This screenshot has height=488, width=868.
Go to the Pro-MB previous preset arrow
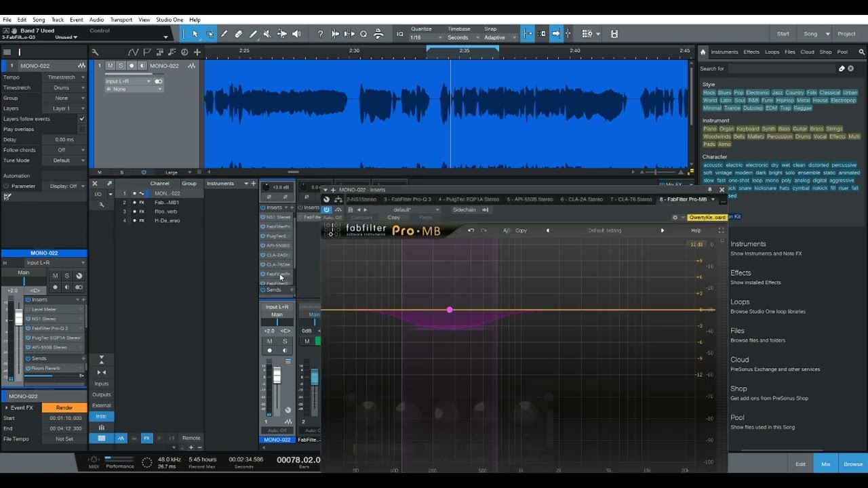pos(548,230)
